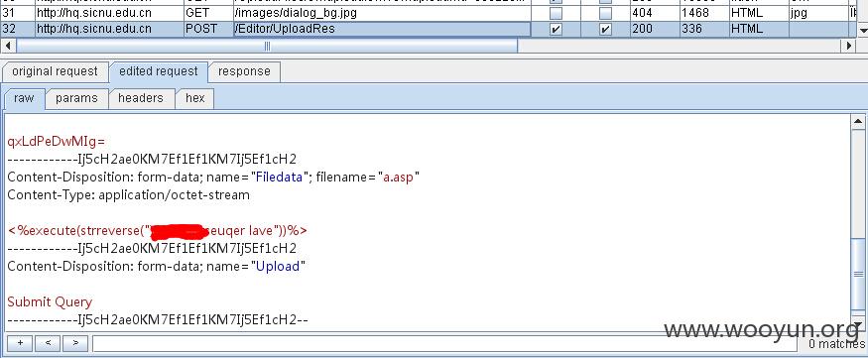
Task: Click the request body vertical scrollbar thumb
Action: pyautogui.click(x=857, y=275)
